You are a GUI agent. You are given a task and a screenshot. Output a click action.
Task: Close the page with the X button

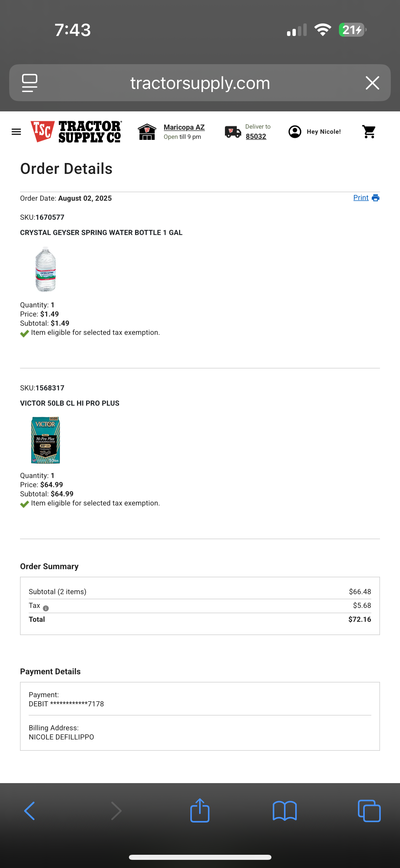pos(372,83)
